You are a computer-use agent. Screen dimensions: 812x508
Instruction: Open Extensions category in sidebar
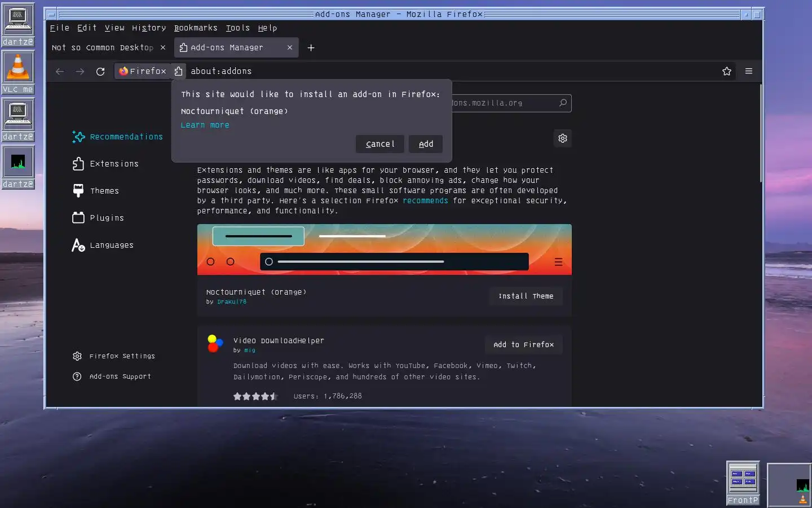tap(105, 164)
